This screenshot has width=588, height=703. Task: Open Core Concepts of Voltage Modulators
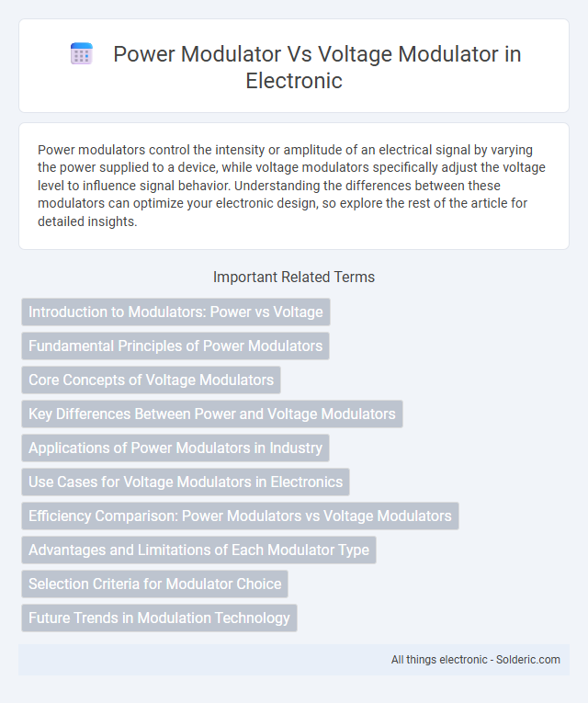point(151,380)
